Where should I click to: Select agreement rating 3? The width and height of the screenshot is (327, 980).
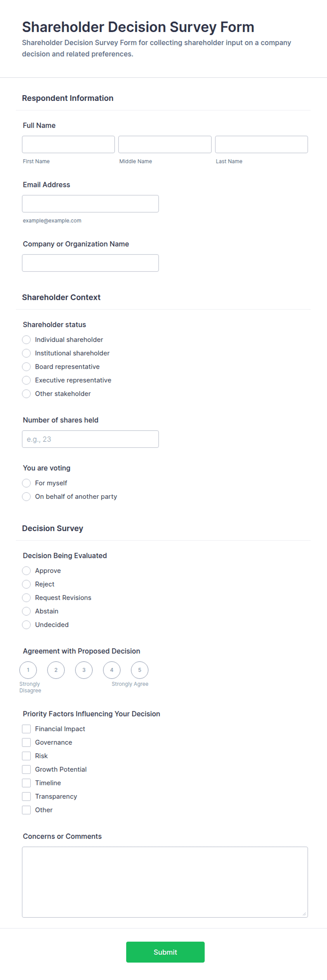pyautogui.click(x=84, y=670)
